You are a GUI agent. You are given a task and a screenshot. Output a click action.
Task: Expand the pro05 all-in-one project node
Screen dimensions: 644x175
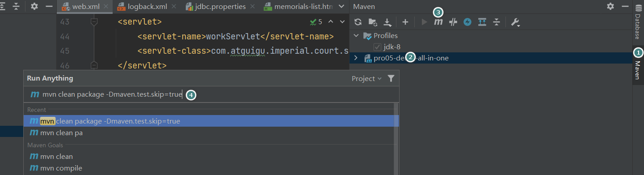tap(356, 58)
